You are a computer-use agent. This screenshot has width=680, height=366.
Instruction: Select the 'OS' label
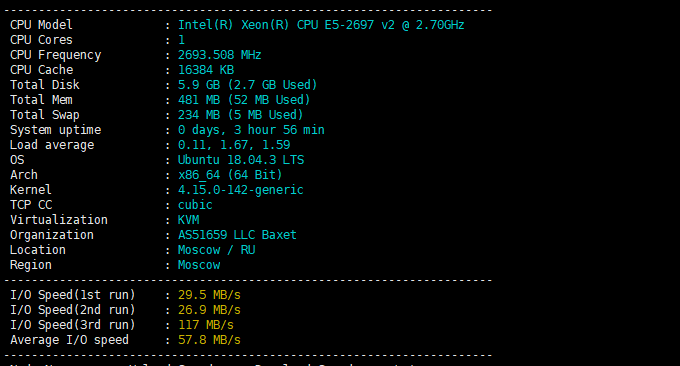[17, 160]
